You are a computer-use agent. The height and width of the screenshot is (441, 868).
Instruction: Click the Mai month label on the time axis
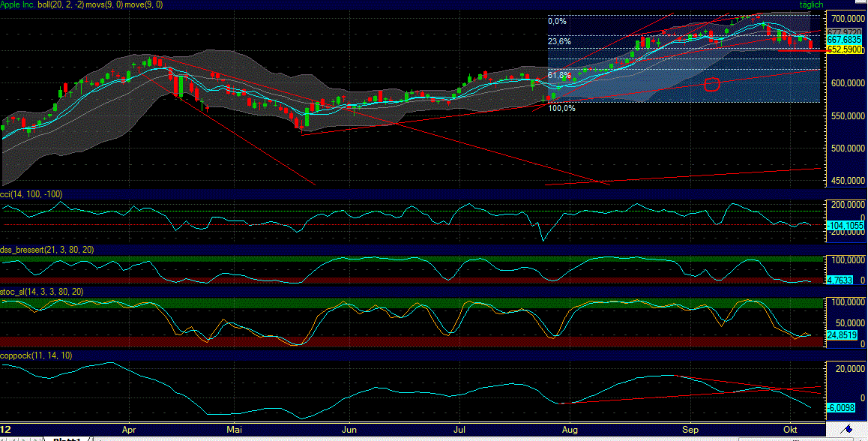(235, 430)
